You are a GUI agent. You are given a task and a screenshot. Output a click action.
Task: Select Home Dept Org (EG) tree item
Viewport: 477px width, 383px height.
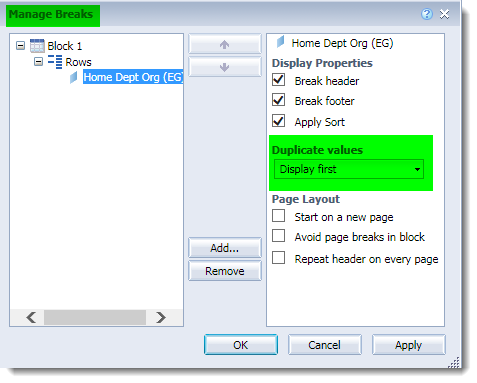point(133,77)
